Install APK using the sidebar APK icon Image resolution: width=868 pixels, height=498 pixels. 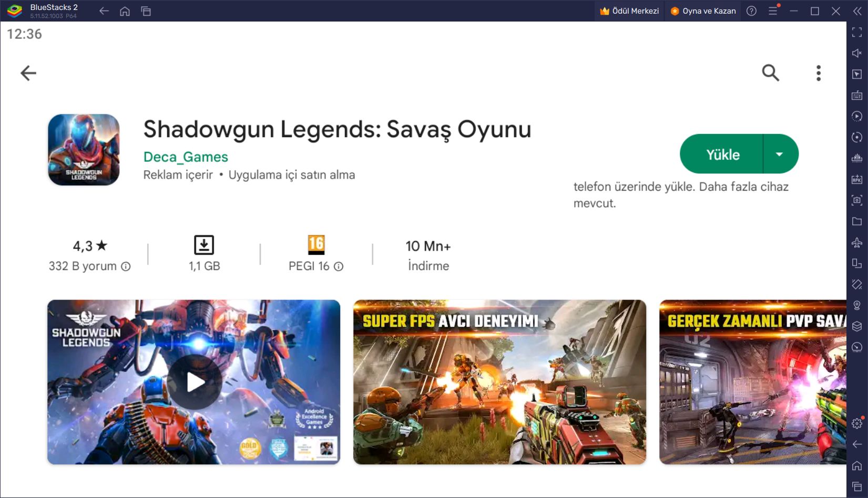point(857,179)
